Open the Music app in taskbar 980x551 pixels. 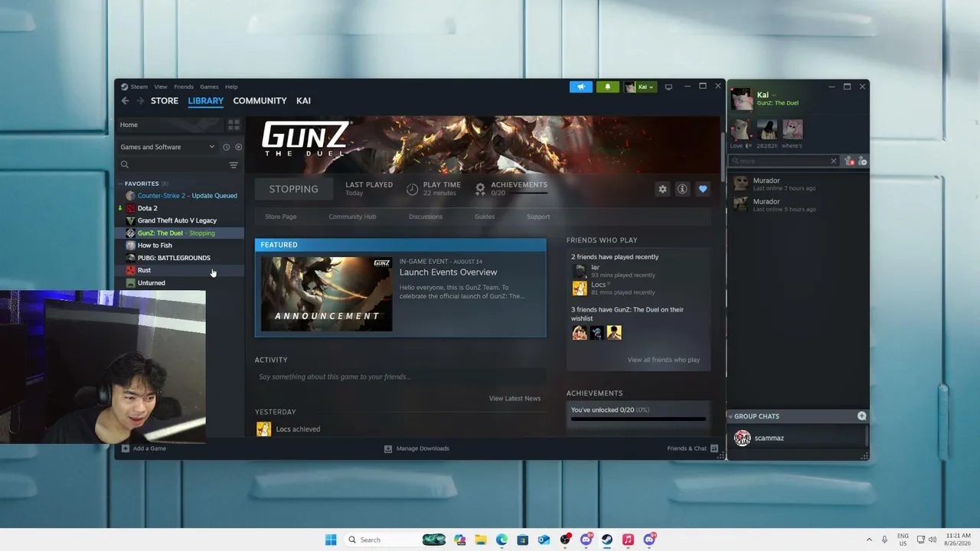pos(628,540)
